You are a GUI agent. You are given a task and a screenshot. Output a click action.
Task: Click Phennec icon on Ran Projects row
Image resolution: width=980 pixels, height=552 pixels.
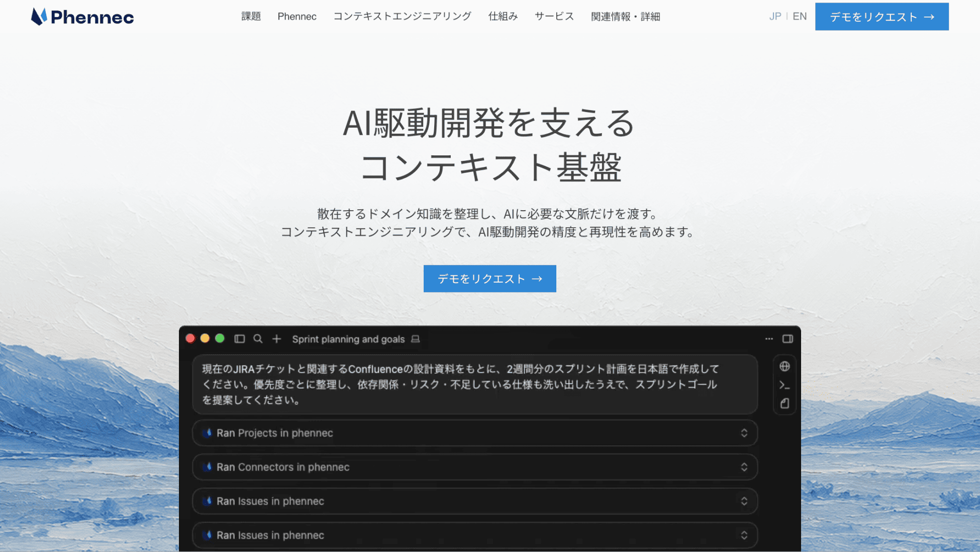[x=207, y=433]
